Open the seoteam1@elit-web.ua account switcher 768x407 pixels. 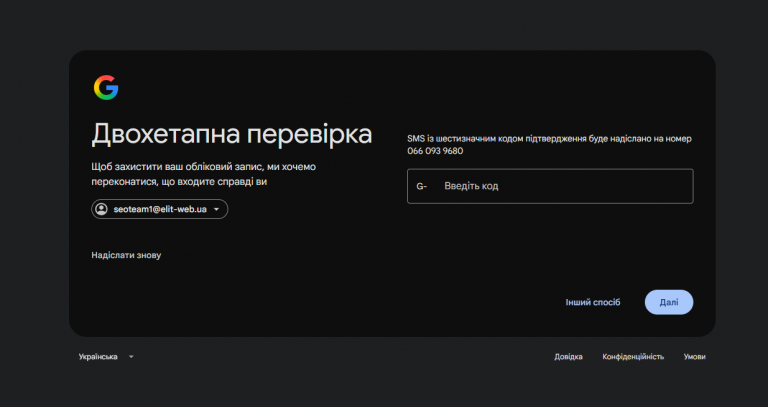tap(160, 209)
